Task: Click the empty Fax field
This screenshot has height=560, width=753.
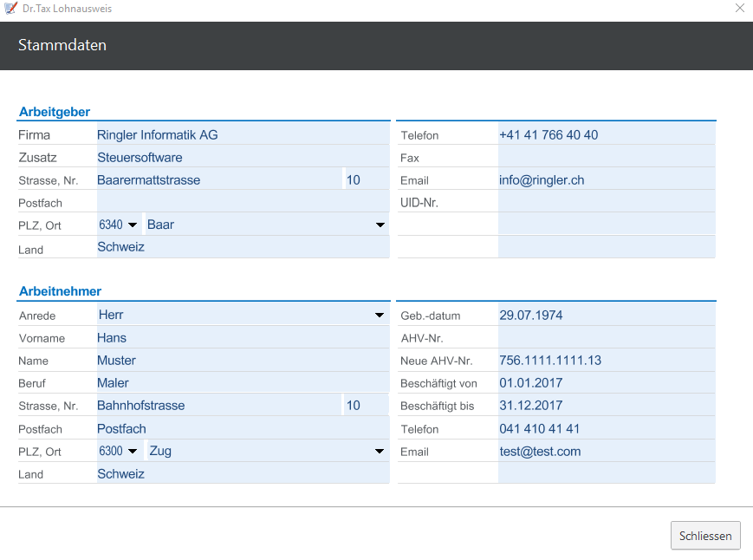Action: pos(607,158)
